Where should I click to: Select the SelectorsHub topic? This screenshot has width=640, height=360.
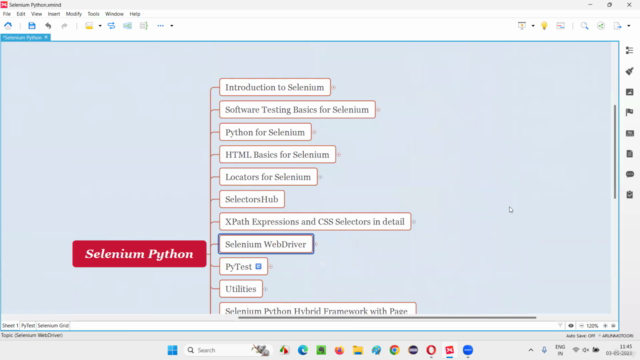point(252,199)
